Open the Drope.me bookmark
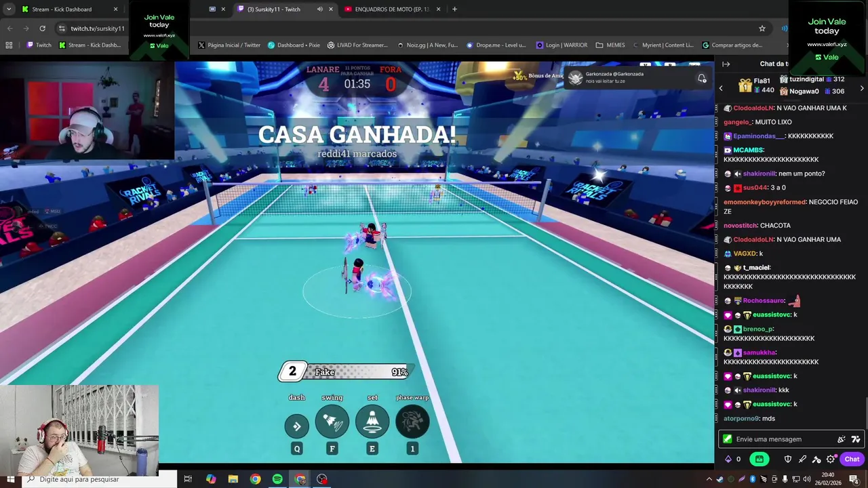868x488 pixels. pyautogui.click(x=496, y=45)
